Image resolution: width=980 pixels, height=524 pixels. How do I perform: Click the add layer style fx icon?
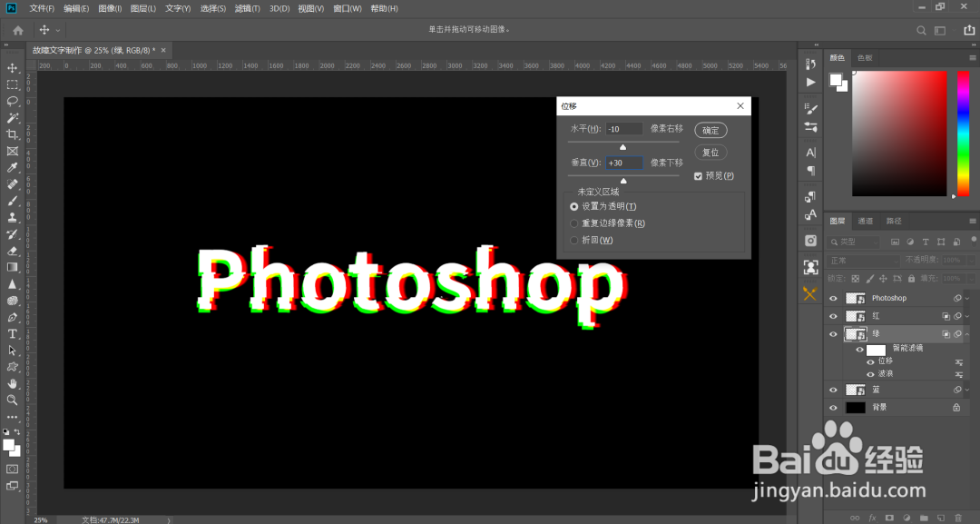pyautogui.click(x=873, y=518)
